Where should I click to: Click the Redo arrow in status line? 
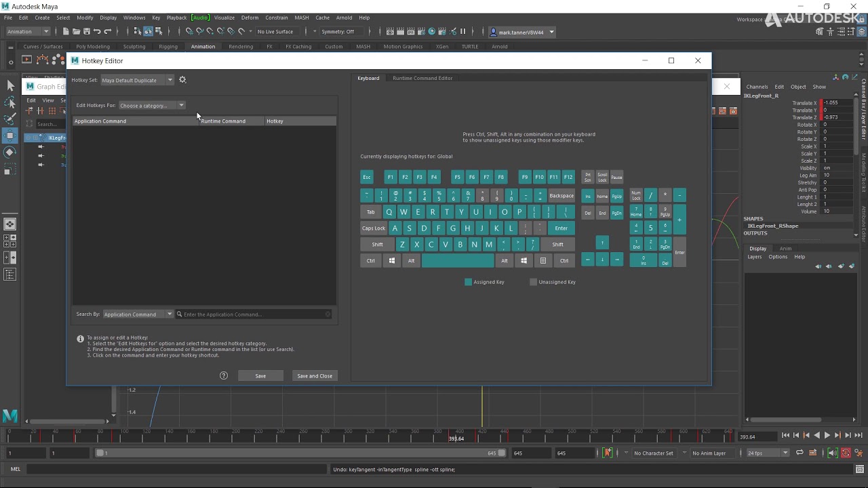(x=107, y=31)
